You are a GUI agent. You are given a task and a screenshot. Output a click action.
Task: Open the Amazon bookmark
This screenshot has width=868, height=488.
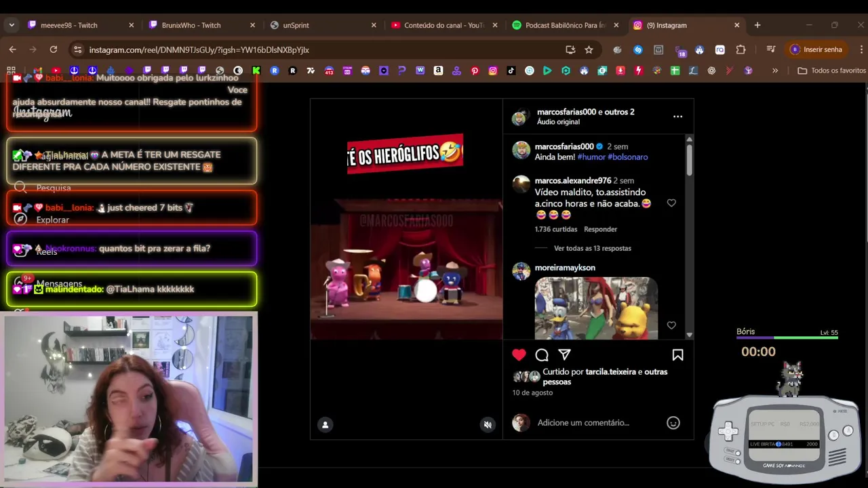coord(438,70)
